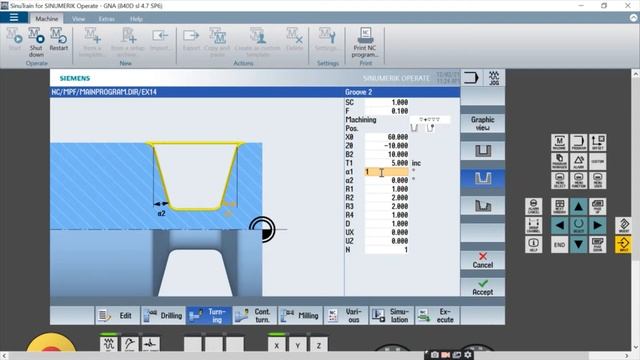Screen dimensions: 640x360
Task: Open the Drilling softkey menu
Action: pos(163,316)
